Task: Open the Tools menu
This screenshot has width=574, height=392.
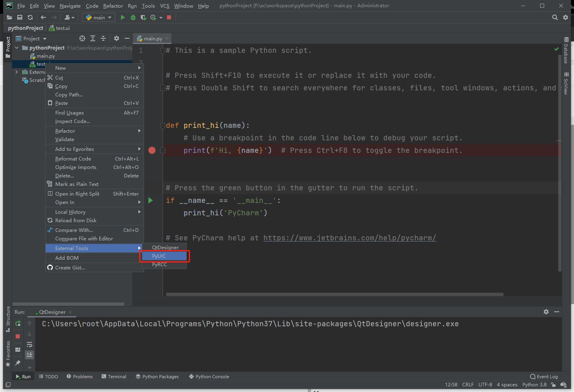Action: pyautogui.click(x=148, y=6)
